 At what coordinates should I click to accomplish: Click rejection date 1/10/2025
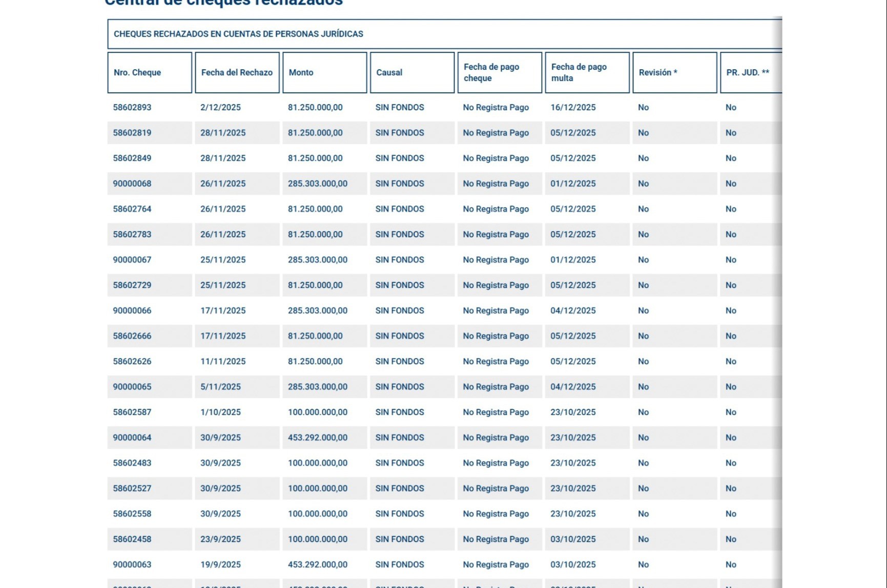pos(220,412)
